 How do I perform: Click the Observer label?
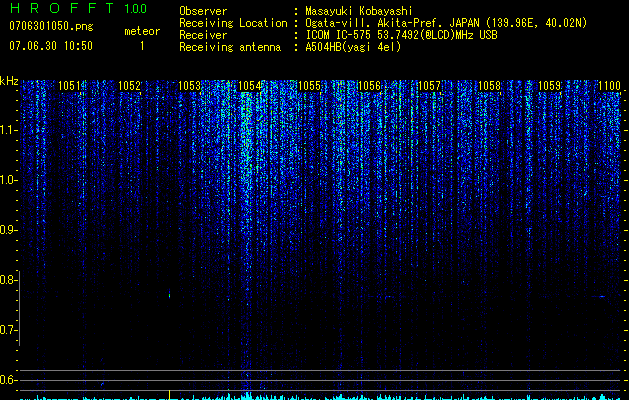(x=203, y=11)
